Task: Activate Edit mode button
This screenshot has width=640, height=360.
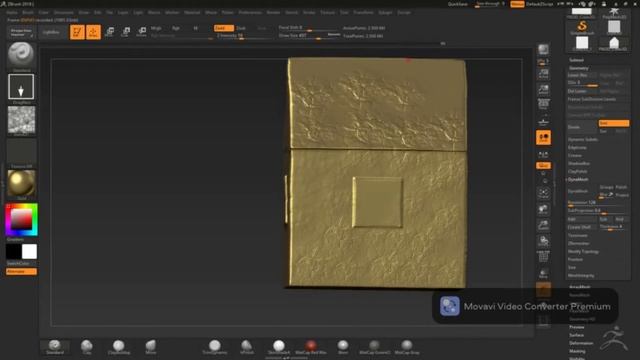Action: coord(77,32)
